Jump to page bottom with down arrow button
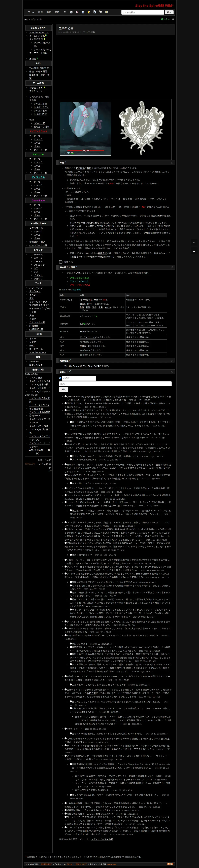This screenshot has width=199, height=868. [194, 251]
